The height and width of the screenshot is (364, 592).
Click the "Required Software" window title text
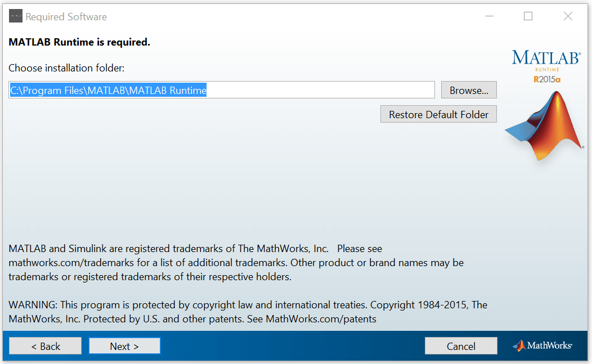coord(66,17)
